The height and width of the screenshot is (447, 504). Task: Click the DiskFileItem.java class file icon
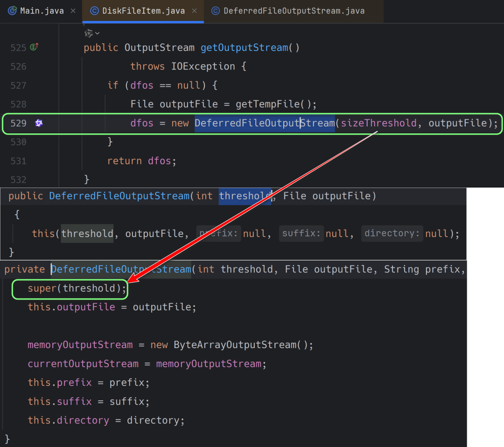(x=94, y=11)
